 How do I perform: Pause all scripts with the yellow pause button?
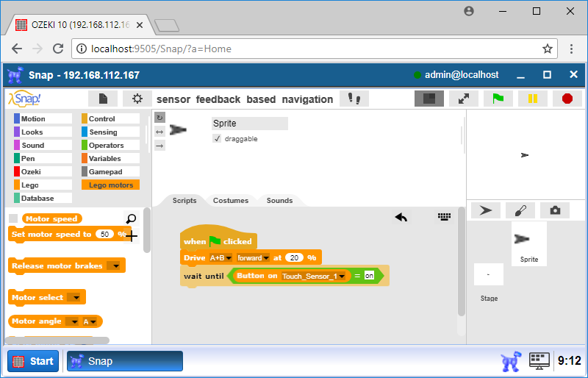tap(532, 99)
